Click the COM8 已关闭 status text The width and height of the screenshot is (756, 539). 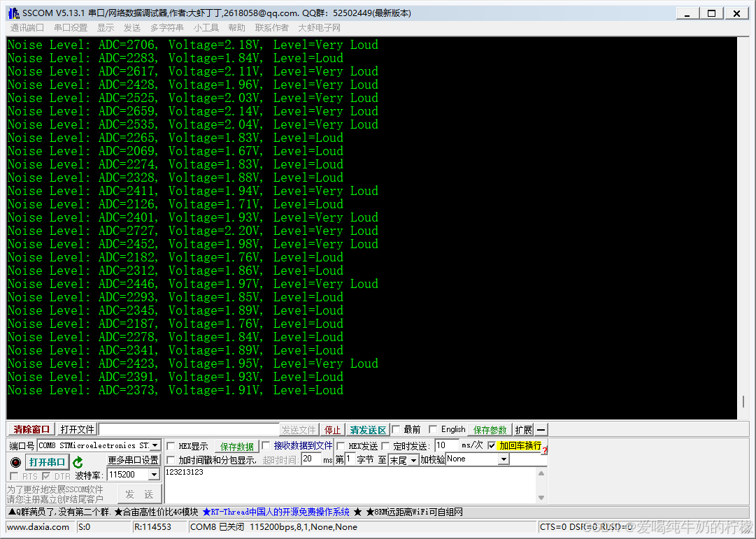pos(217,527)
